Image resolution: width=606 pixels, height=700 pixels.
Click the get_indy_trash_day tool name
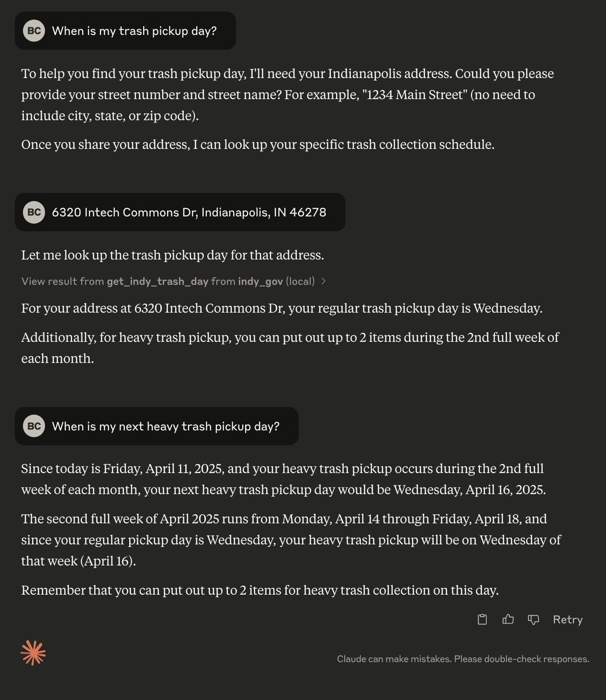pos(157,282)
